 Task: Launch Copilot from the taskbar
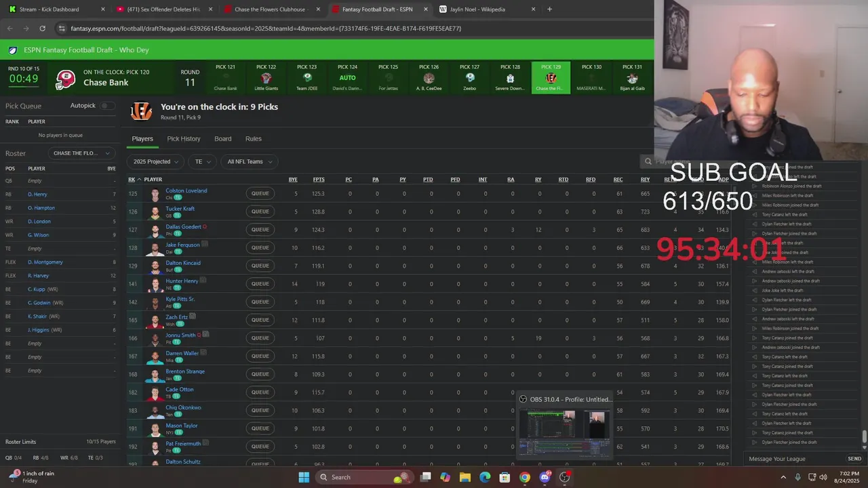[445, 477]
